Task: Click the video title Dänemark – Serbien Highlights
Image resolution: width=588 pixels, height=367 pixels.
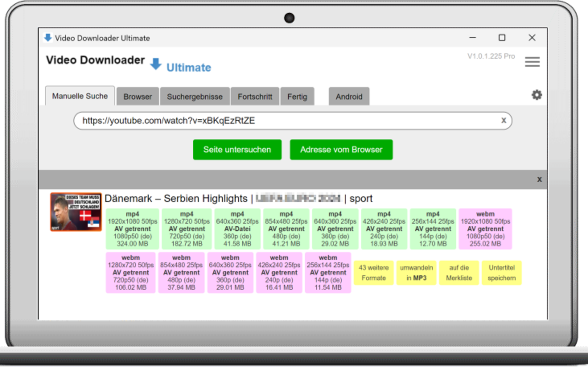Action: point(238,198)
